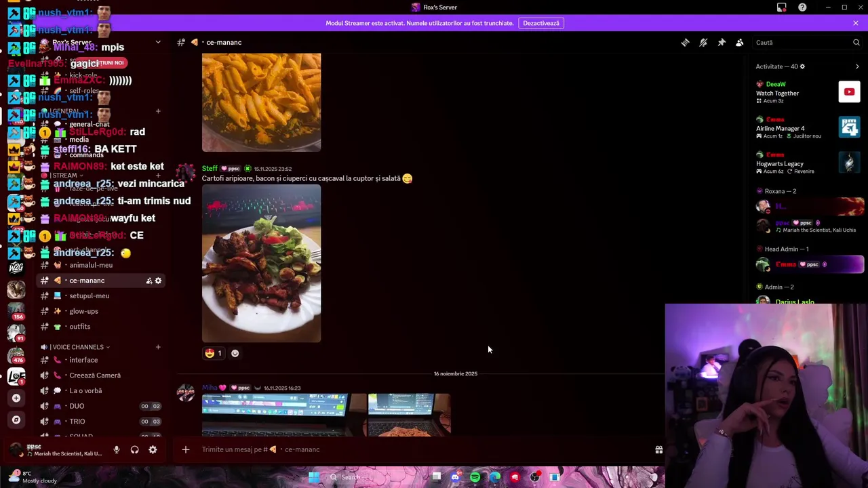Add channel with plus next to GENERAL
The image size is (868, 488).
tap(158, 111)
